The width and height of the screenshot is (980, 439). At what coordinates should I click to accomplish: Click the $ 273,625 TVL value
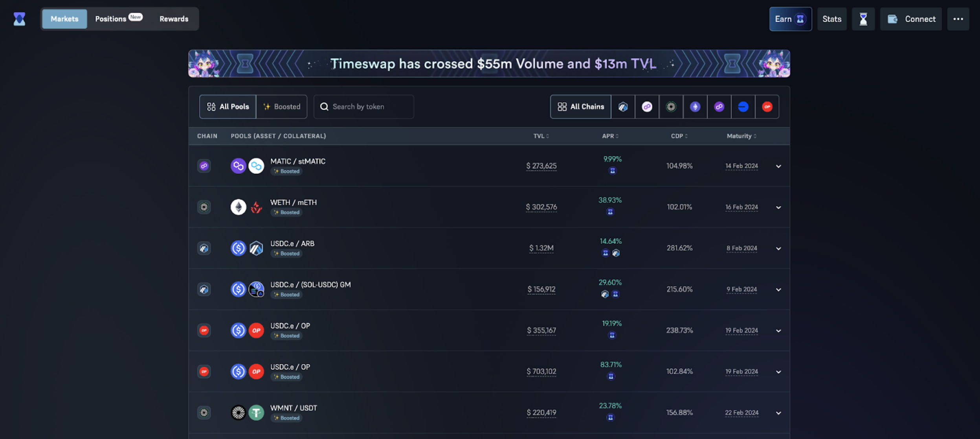541,166
